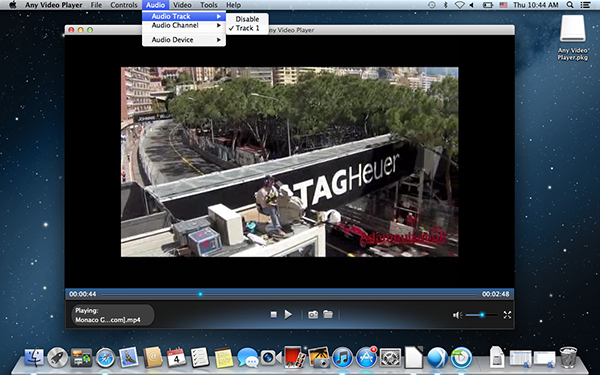Open Messages speech bubbles in Dock
The image size is (600, 375).
point(248,358)
